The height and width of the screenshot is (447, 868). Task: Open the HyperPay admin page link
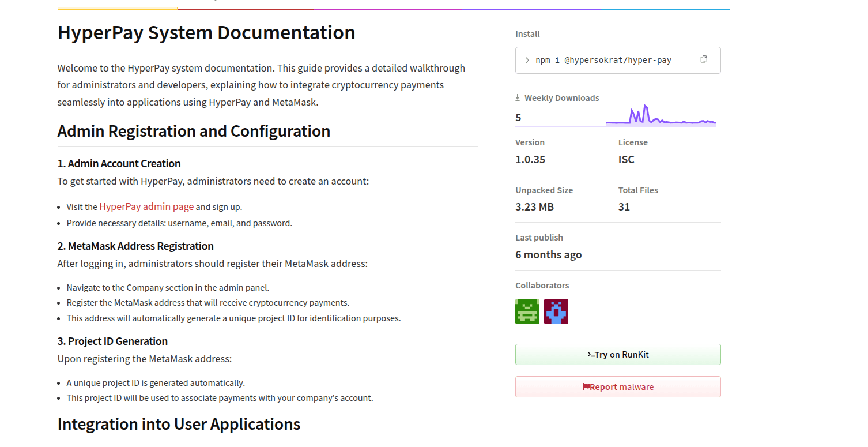click(x=146, y=206)
